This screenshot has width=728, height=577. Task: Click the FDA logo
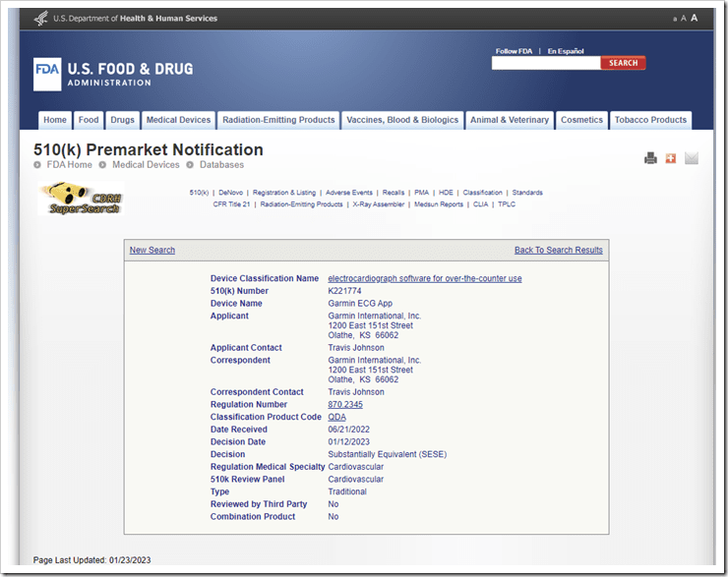tap(47, 74)
